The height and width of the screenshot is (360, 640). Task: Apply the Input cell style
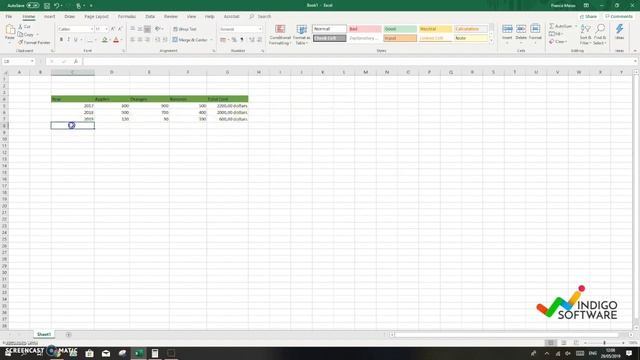pyautogui.click(x=400, y=38)
